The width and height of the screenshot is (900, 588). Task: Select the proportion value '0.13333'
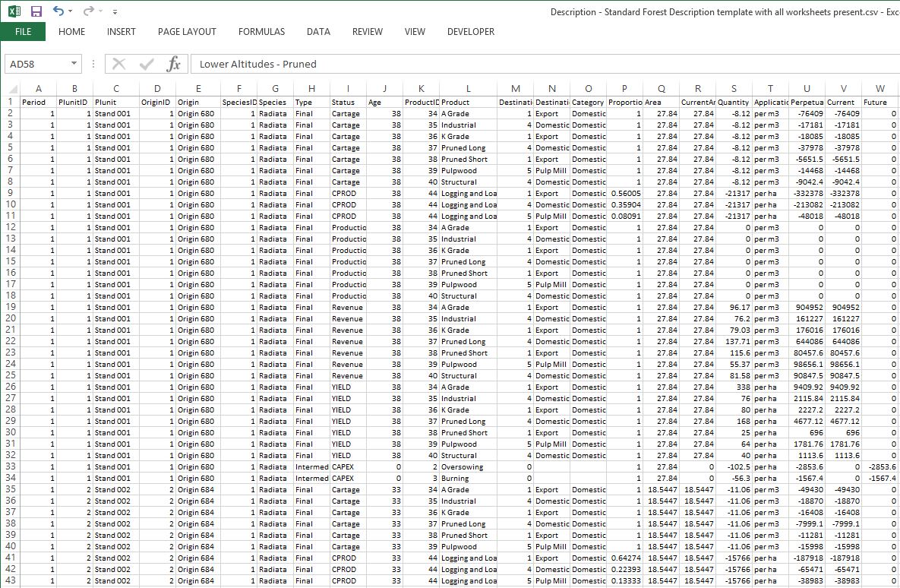point(624,581)
